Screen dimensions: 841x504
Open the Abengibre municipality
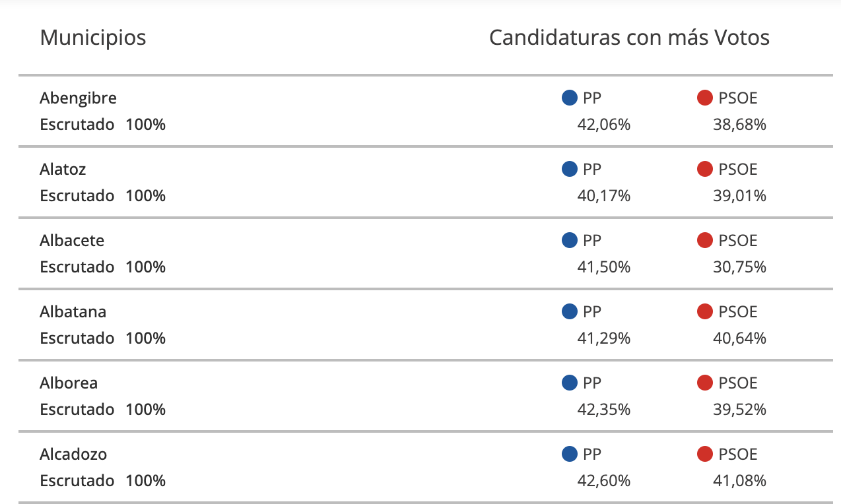click(x=78, y=98)
